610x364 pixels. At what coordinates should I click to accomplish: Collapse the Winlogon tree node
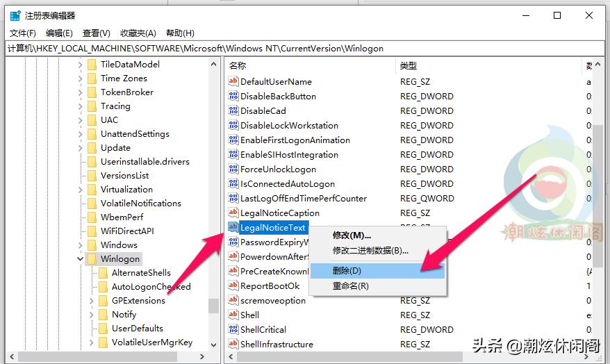(81, 259)
